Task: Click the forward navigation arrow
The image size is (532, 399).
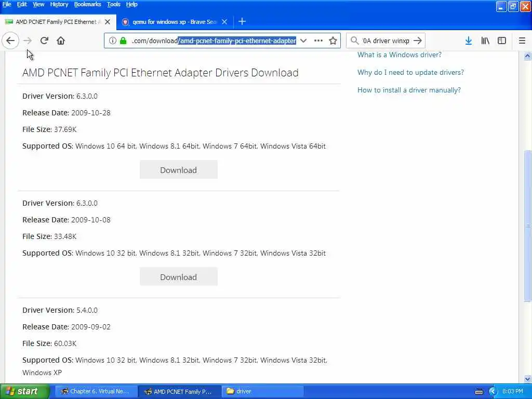Action: click(28, 41)
